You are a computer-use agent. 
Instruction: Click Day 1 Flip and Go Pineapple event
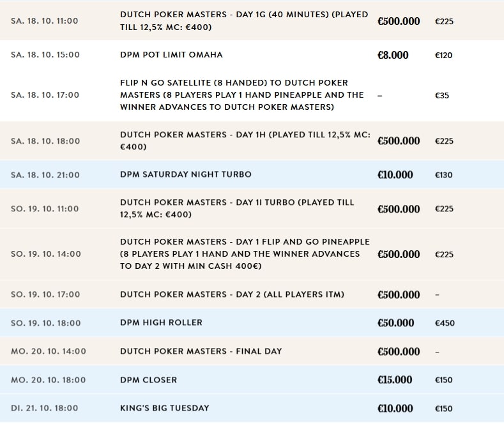[x=245, y=254]
